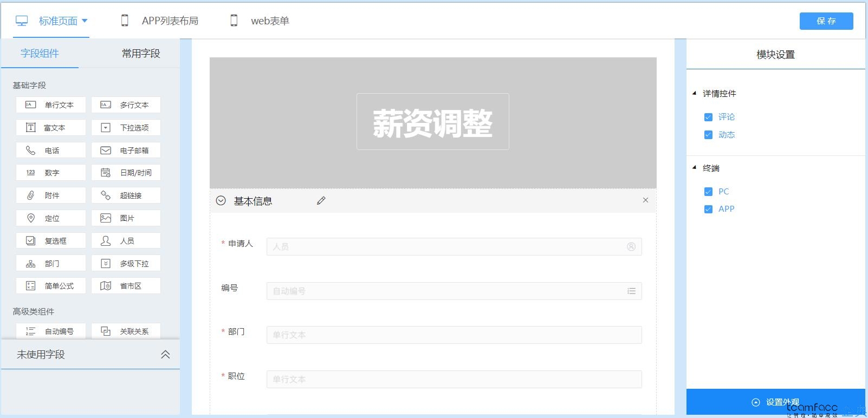The width and height of the screenshot is (868, 418).
Task: Click the 保存 save button
Action: 826,21
